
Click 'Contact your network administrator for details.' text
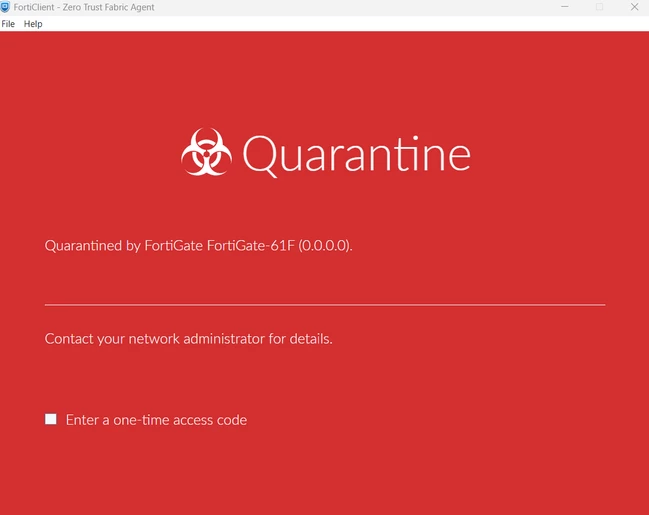[189, 339]
